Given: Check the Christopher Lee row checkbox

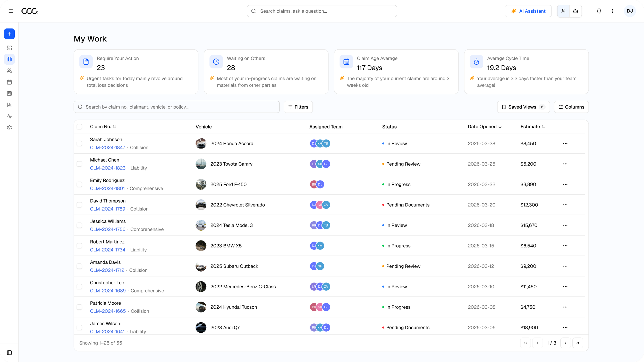Looking at the screenshot, I should tap(79, 287).
